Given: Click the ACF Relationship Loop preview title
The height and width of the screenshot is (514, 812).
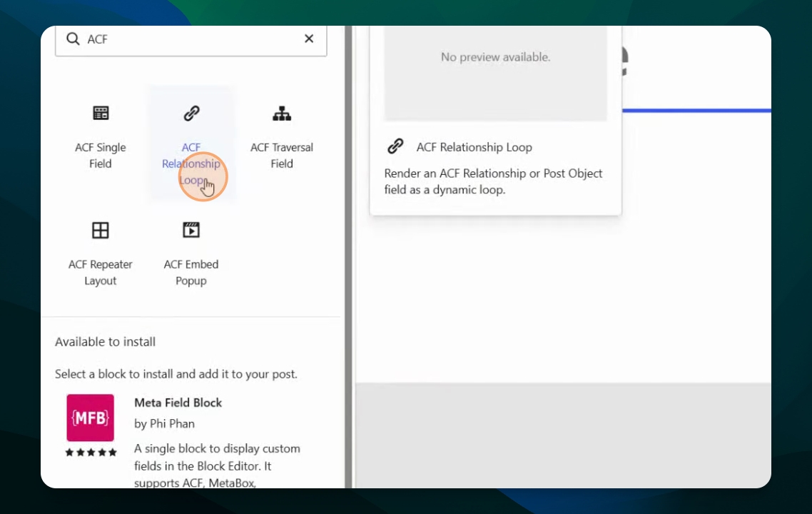Looking at the screenshot, I should coord(474,147).
